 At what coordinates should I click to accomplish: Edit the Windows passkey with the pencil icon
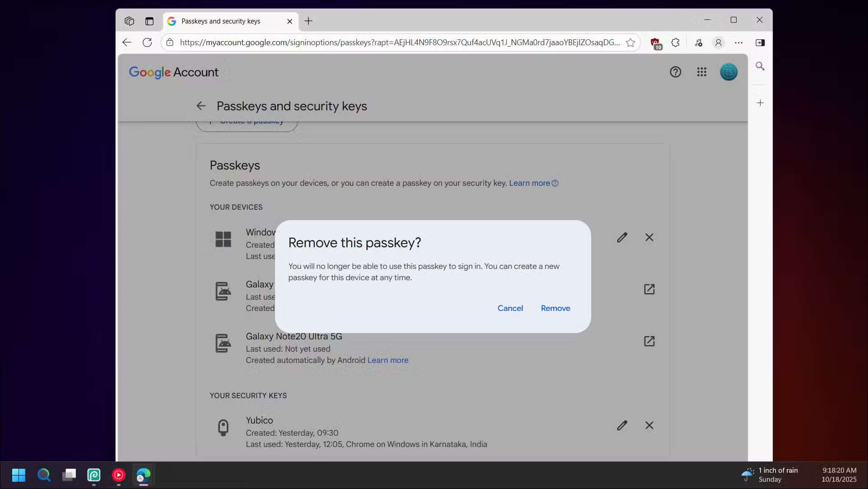point(622,237)
